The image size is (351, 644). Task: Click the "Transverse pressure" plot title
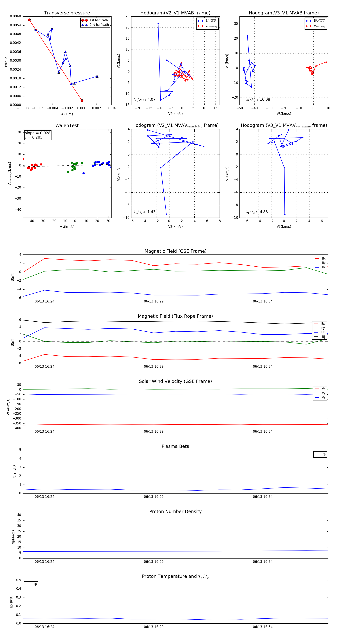(x=67, y=13)
